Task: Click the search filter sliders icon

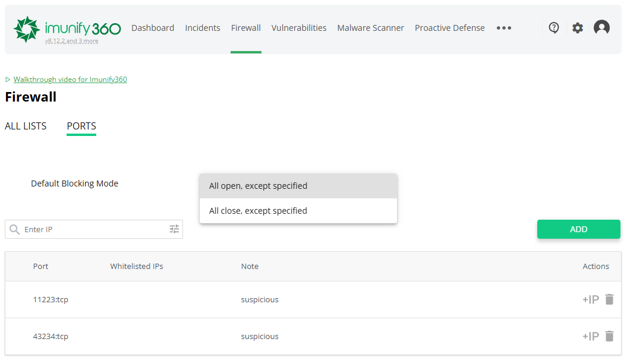Action: click(x=174, y=229)
